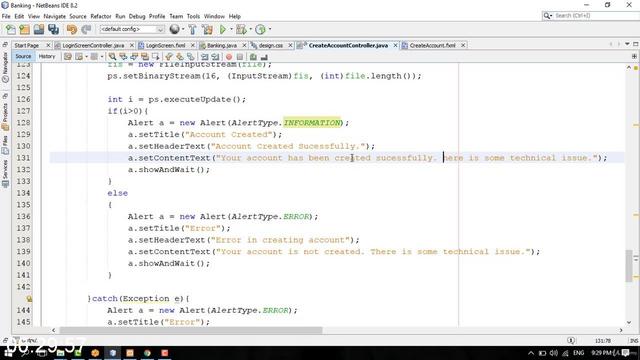Open the Files side panel
Image resolution: width=640 pixels, height=360 pixels.
coord(5,146)
